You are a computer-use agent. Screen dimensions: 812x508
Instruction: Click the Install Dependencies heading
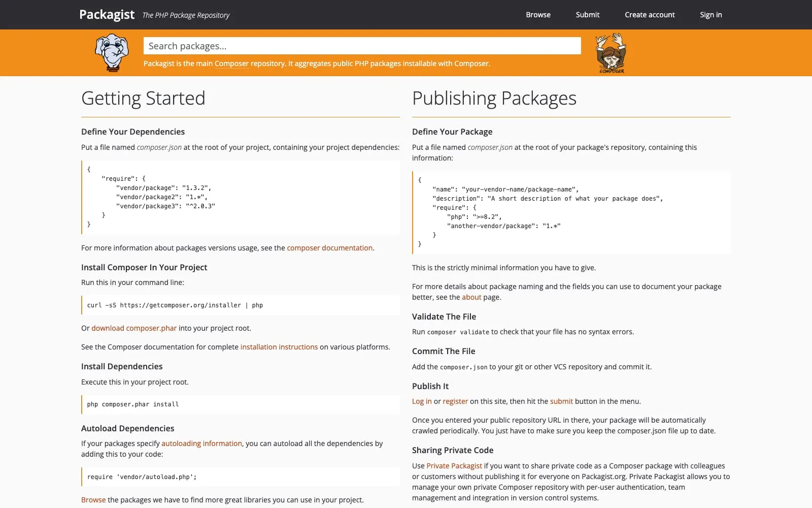[122, 366]
